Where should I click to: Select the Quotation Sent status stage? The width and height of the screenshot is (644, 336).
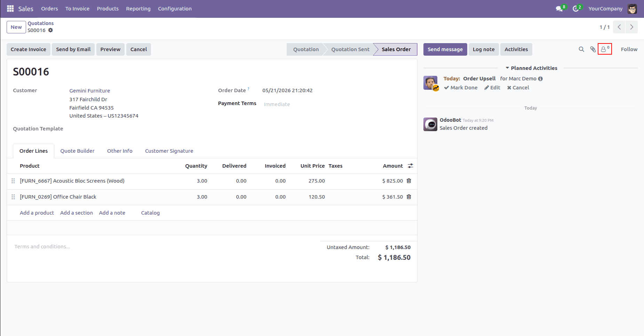350,49
